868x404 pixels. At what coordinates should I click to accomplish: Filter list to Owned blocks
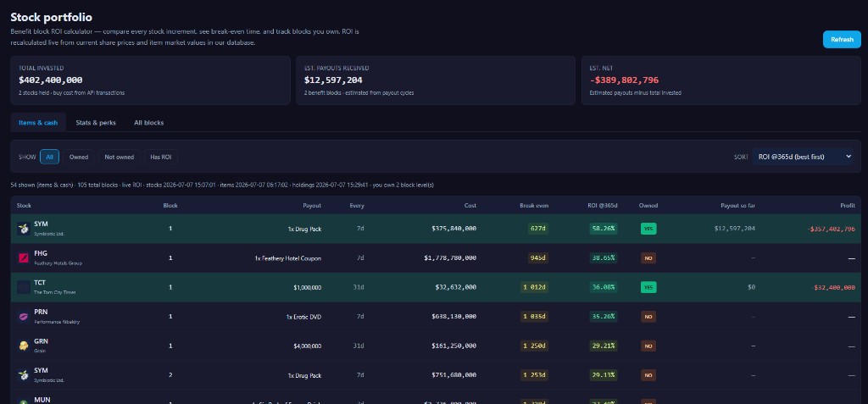click(79, 158)
